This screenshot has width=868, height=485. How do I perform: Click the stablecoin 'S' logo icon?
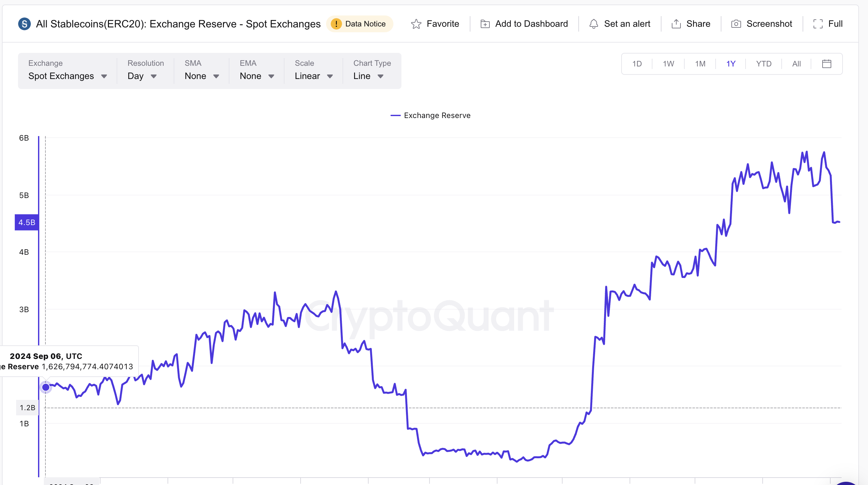[24, 24]
